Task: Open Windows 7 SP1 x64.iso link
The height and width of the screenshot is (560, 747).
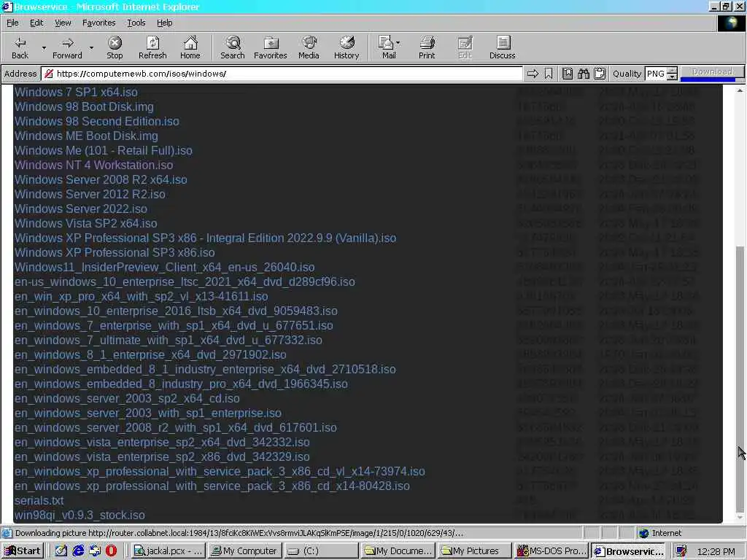Action: [76, 93]
